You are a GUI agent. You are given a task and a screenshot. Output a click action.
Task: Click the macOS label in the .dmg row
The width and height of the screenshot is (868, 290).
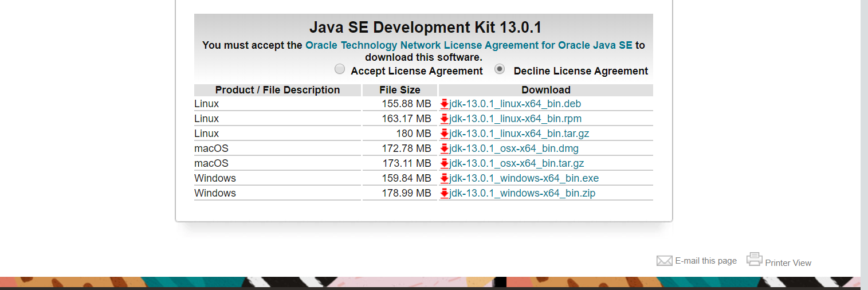coord(211,148)
